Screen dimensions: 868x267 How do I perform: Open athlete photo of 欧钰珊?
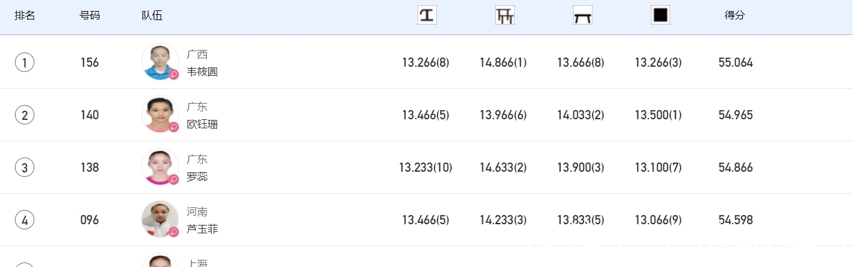click(x=159, y=115)
